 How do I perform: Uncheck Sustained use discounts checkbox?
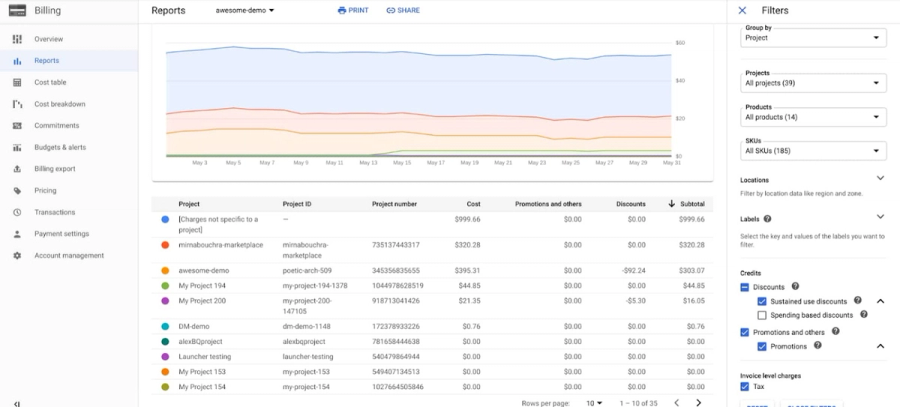click(x=762, y=301)
